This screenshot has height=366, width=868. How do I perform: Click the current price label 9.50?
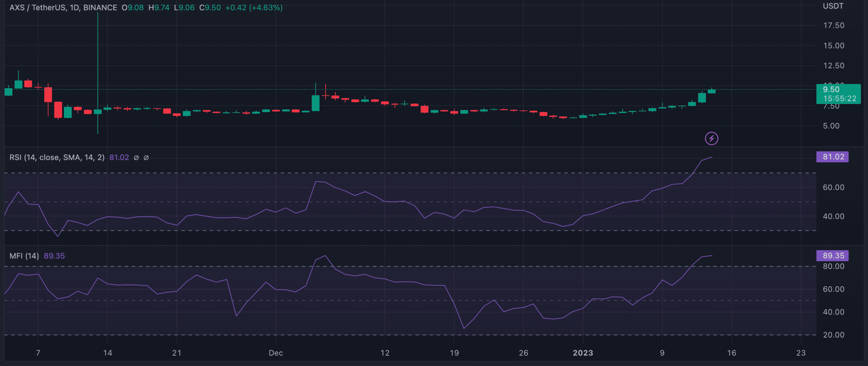pos(831,89)
